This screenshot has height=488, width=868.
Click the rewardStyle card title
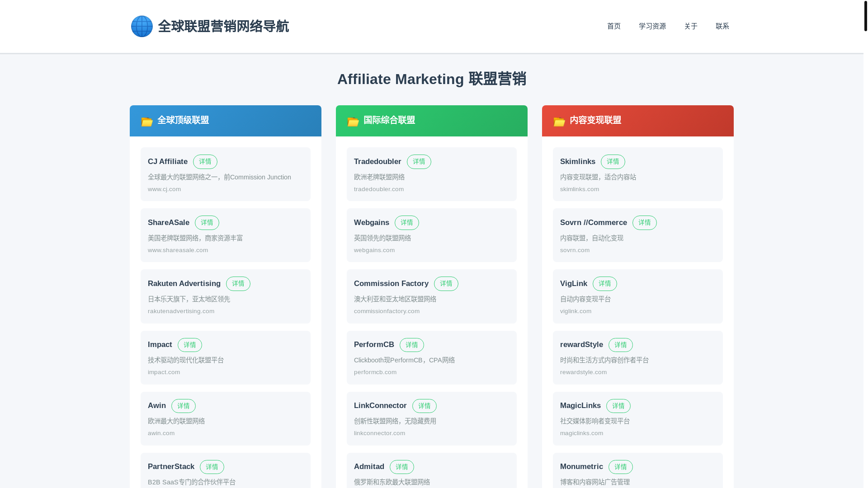tap(581, 345)
